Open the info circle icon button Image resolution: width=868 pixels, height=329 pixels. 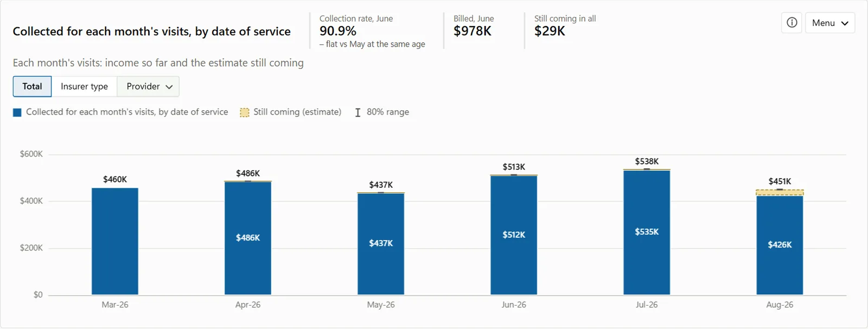tap(792, 23)
